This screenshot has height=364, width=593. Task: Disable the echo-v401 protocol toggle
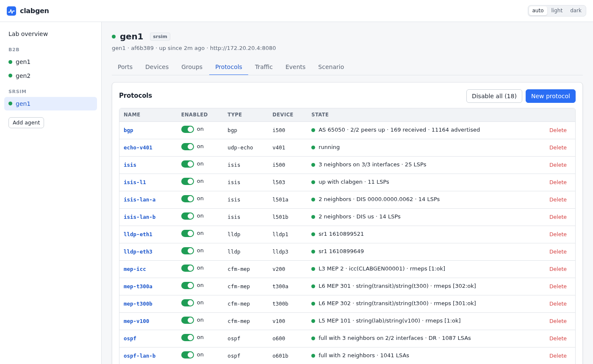click(x=188, y=147)
